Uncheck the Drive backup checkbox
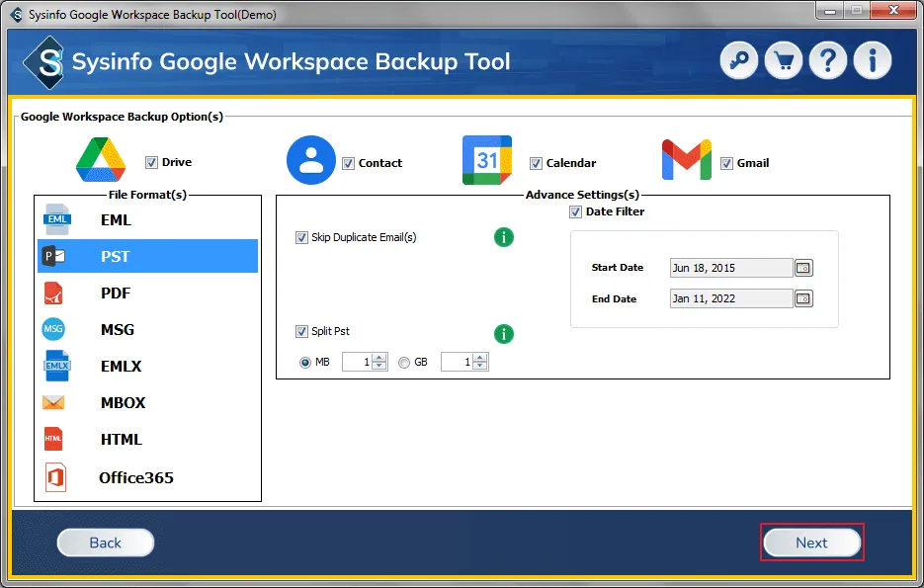Image resolution: width=924 pixels, height=588 pixels. pos(151,162)
